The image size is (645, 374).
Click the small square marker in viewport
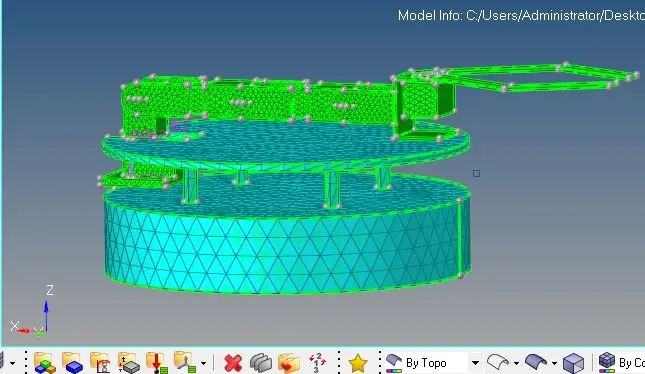[476, 174]
